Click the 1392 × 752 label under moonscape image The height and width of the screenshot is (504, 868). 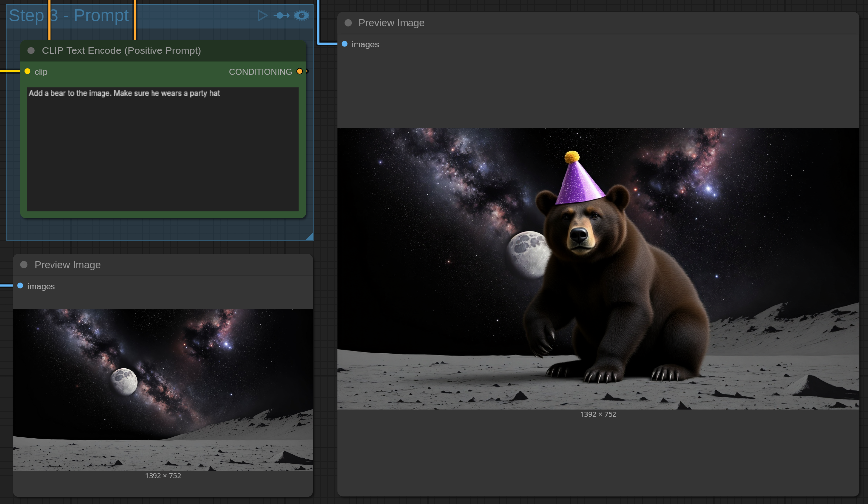(x=163, y=476)
